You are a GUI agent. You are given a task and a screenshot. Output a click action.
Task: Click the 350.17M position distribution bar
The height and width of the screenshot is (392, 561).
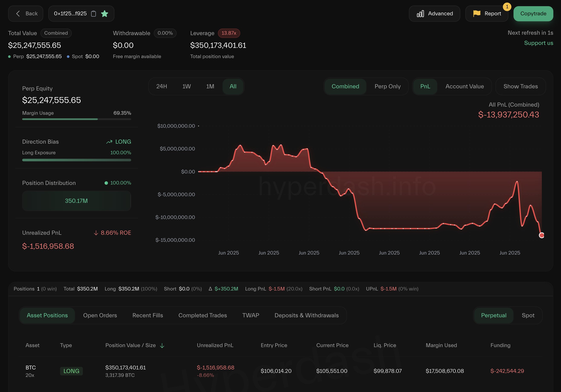(76, 201)
